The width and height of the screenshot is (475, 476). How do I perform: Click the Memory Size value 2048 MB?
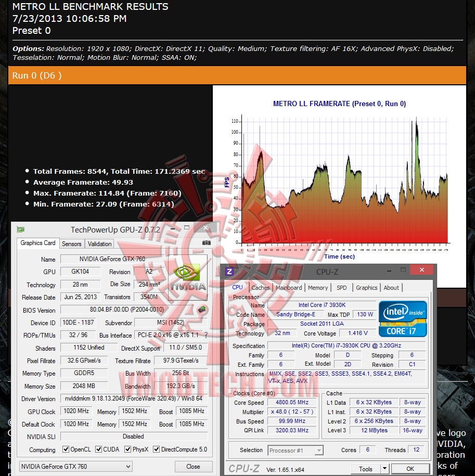[x=84, y=386]
